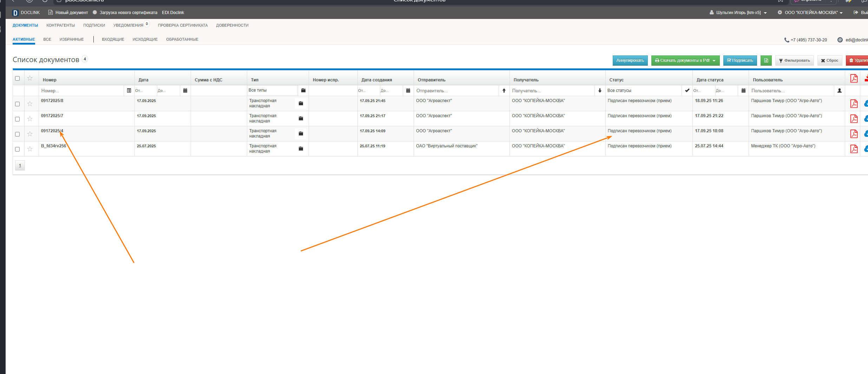Open ДОВЕРЕННОСТИ section
Viewport: 868px width, 374px height.
pos(232,25)
